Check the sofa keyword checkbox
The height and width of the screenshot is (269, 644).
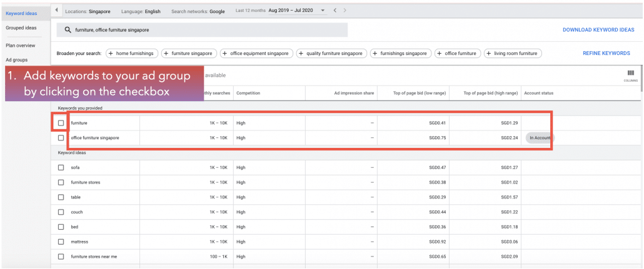(x=61, y=167)
